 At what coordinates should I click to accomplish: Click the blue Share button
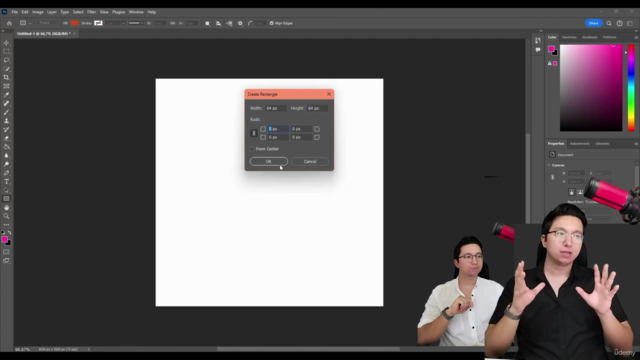coord(593,23)
